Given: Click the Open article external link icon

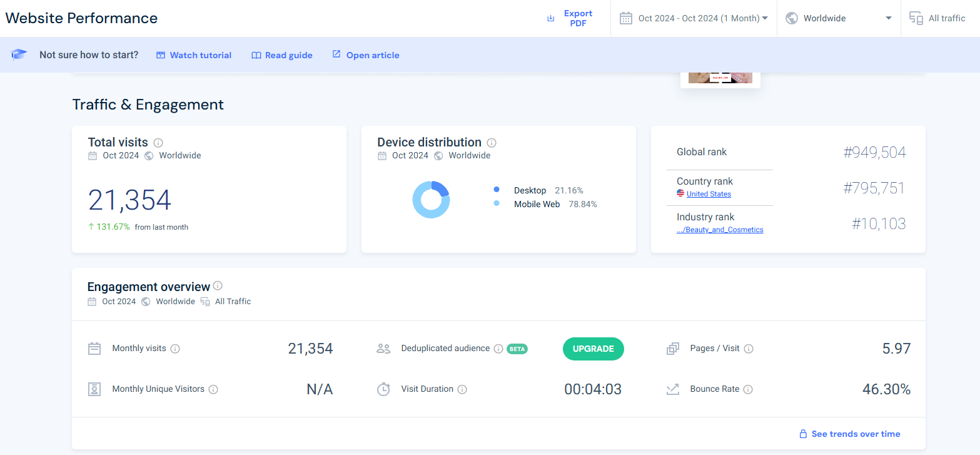Looking at the screenshot, I should [336, 54].
